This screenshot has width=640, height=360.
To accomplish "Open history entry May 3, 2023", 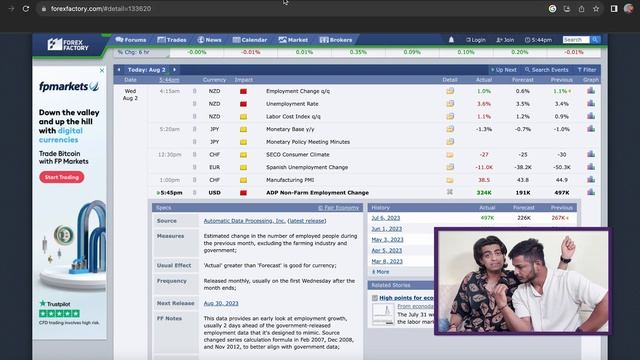I will (x=387, y=240).
